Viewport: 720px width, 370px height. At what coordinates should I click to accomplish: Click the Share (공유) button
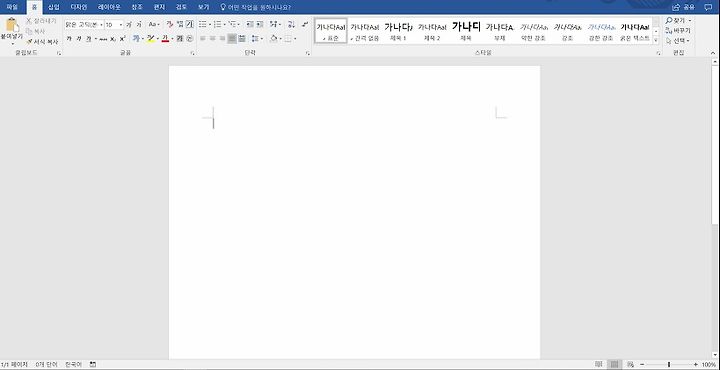pyautogui.click(x=683, y=7)
